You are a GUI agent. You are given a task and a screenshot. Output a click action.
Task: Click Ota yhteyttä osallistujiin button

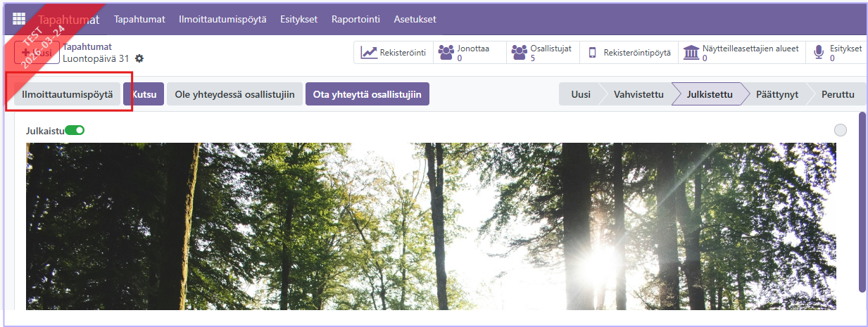(367, 94)
